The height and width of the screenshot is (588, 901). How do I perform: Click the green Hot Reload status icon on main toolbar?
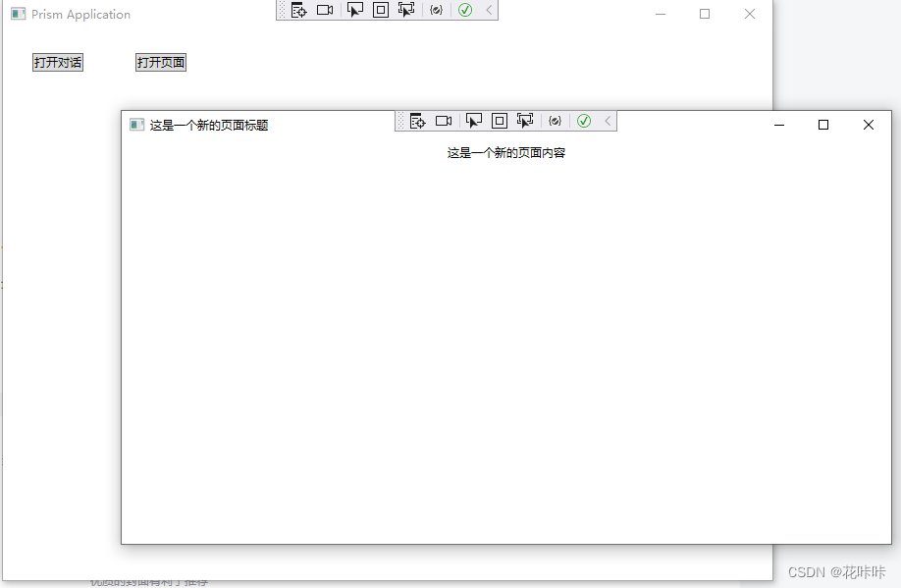pos(463,10)
